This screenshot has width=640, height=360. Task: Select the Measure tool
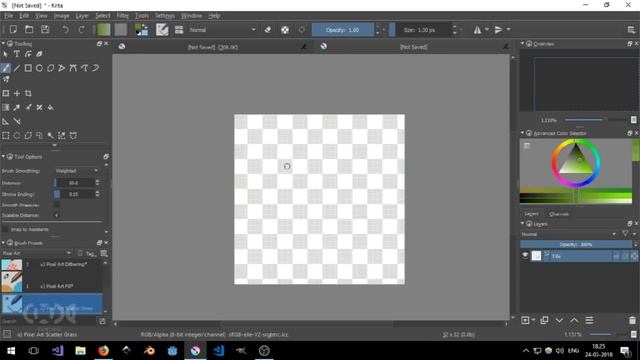click(x=17, y=121)
